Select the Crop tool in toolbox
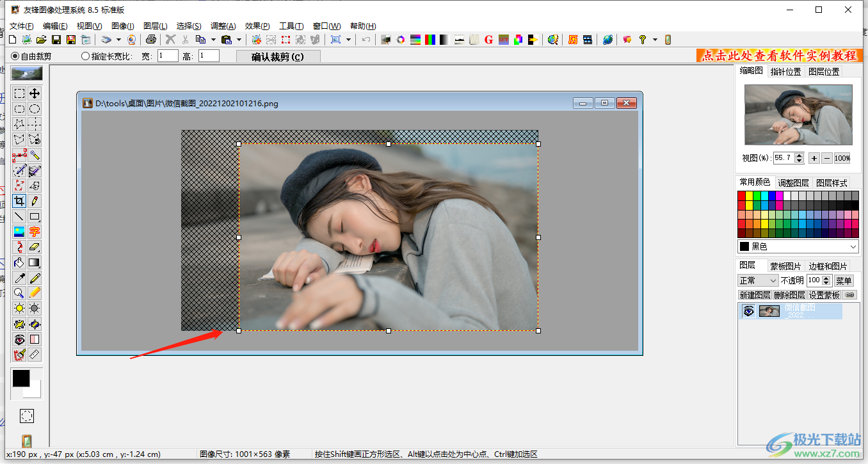This screenshot has width=868, height=464. [20, 201]
